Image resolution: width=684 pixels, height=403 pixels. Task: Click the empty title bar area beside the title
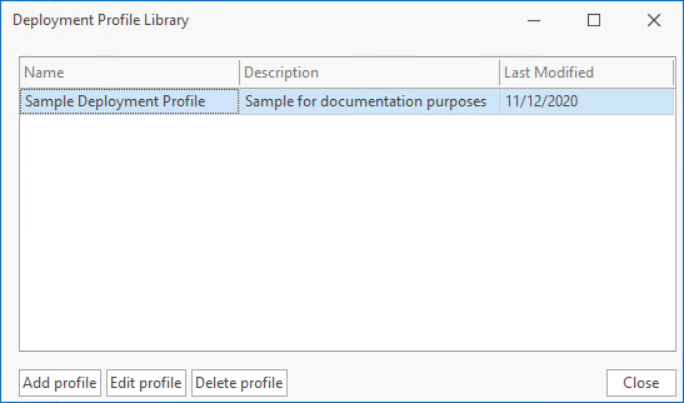[x=350, y=20]
